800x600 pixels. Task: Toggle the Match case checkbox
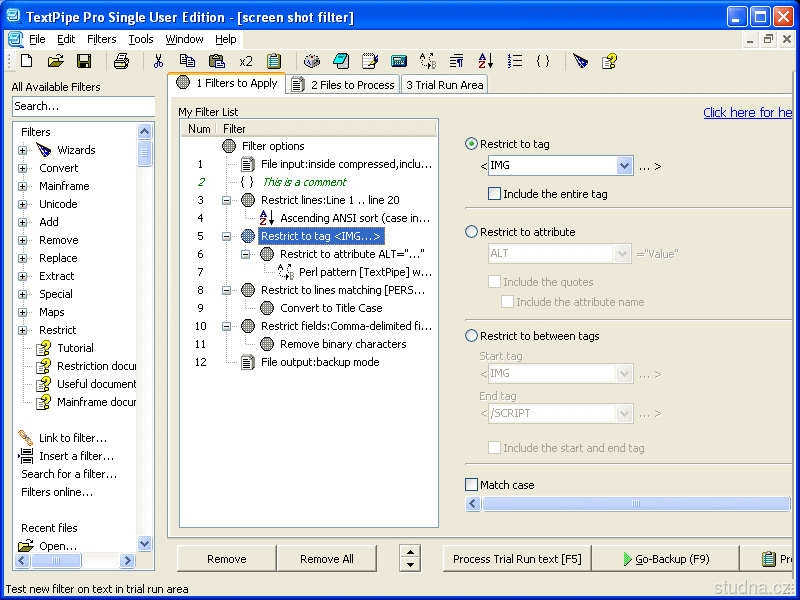click(x=472, y=485)
